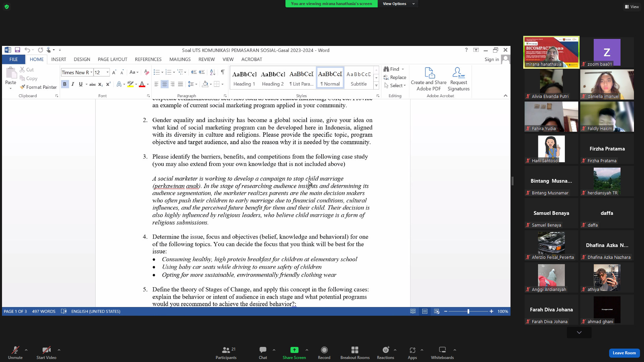Viewport: 644px width, 362px height.
Task: Toggle Show/Hide paragraph marks
Action: pyautogui.click(x=223, y=72)
